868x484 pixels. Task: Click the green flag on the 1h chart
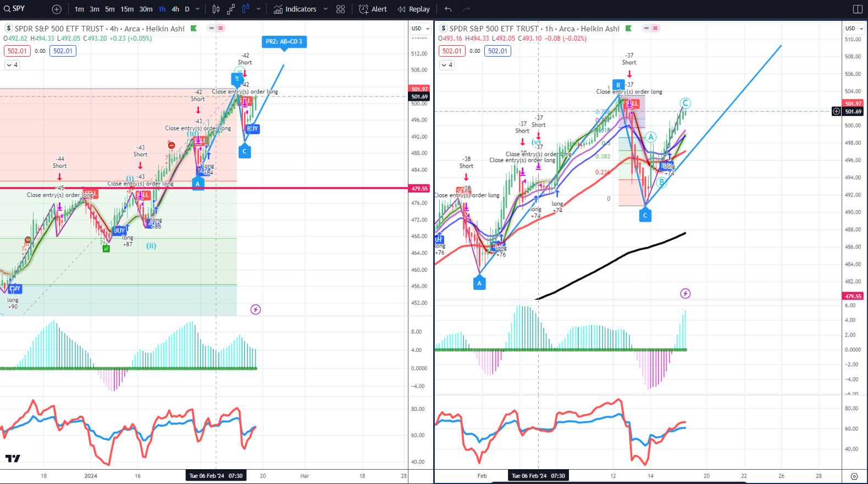click(628, 28)
